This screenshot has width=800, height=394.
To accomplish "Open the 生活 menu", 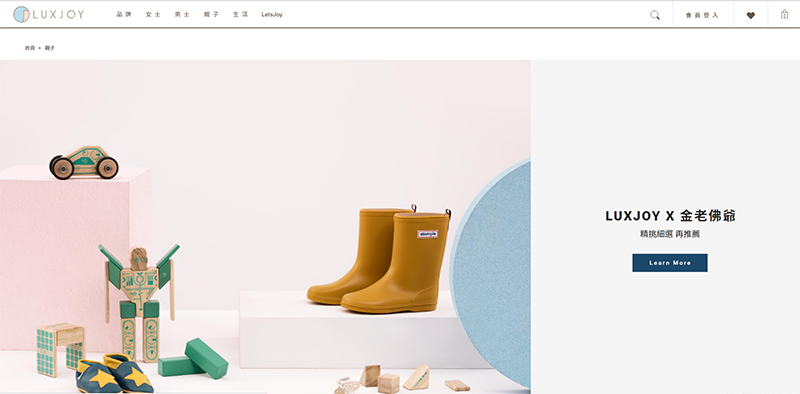I will click(x=240, y=15).
